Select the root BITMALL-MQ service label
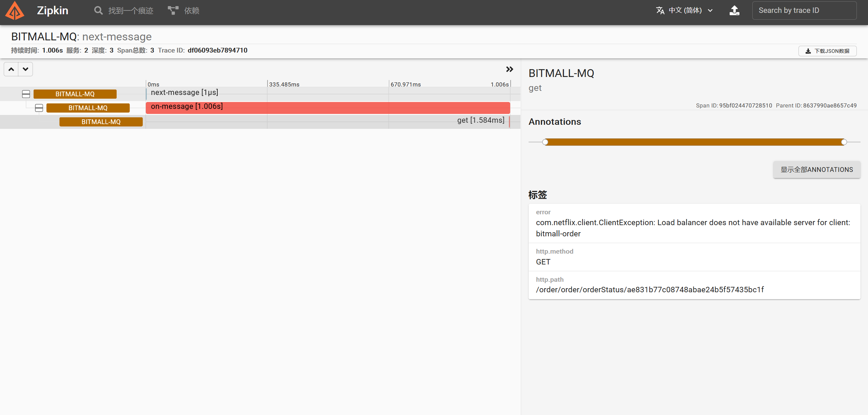Image resolution: width=868 pixels, height=415 pixels. 75,94
